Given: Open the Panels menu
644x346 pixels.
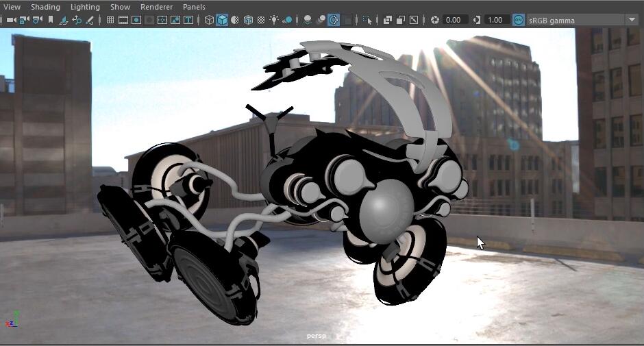Looking at the screenshot, I should (194, 7).
